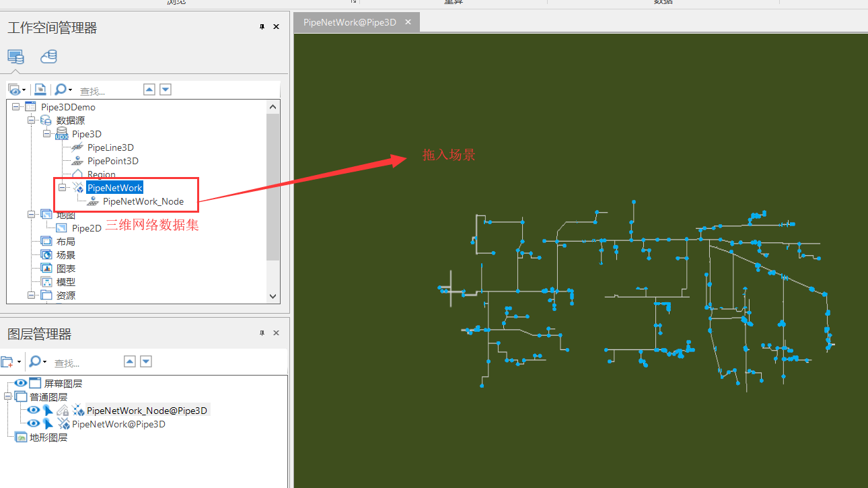Toggle visibility of 屏幕图层
Image resolution: width=868 pixels, height=488 pixels.
(20, 383)
